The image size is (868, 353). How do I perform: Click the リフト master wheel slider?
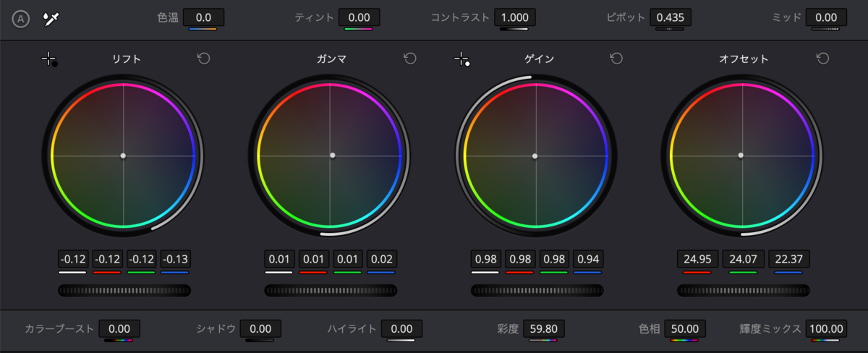point(124,290)
